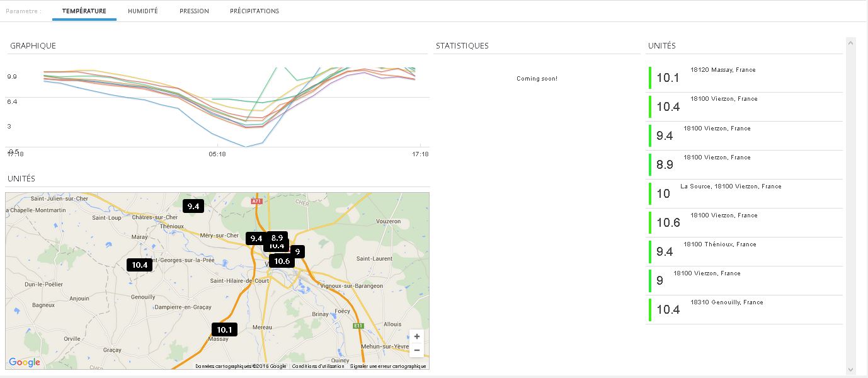Click the 10.1 map marker near Massay
Image resolution: width=868 pixels, height=378 pixels.
(224, 329)
